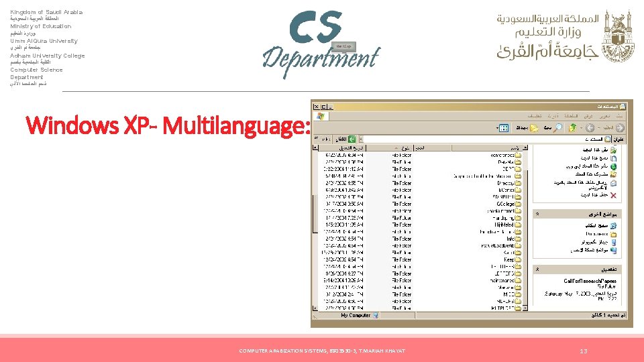Sort by the Size column header
Screen dimensions: 644x362
click(433, 147)
